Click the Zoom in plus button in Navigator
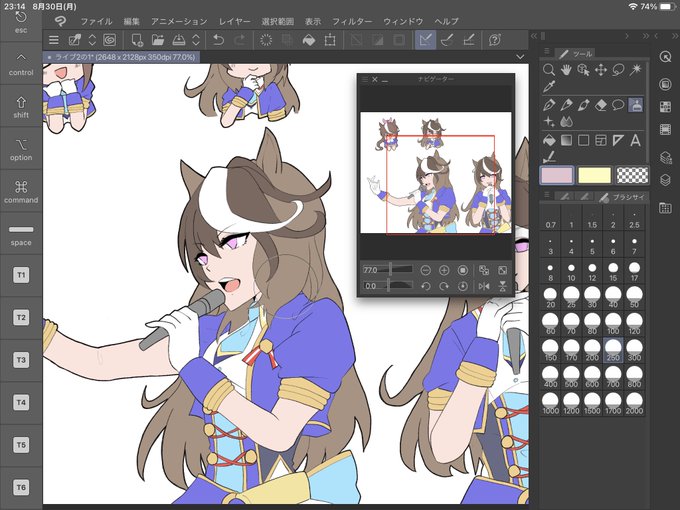 click(x=444, y=271)
